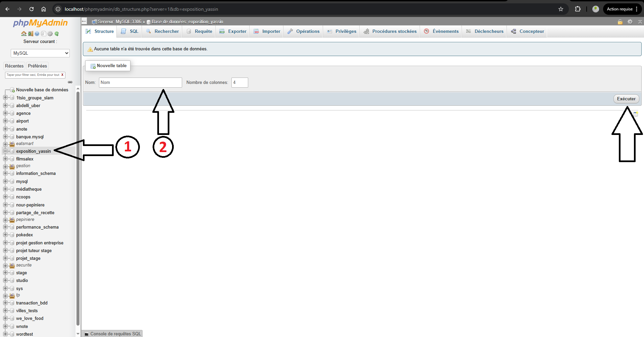Click the padlock icon in the breadcrumb bar

click(x=620, y=21)
